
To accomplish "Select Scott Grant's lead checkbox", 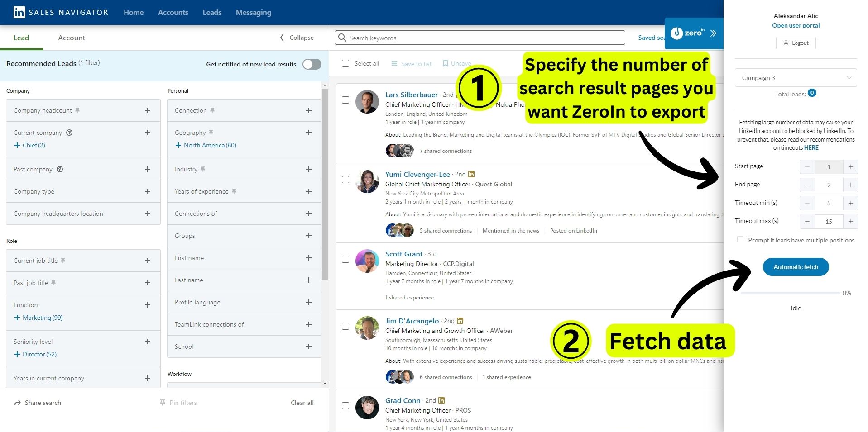I will pyautogui.click(x=345, y=259).
